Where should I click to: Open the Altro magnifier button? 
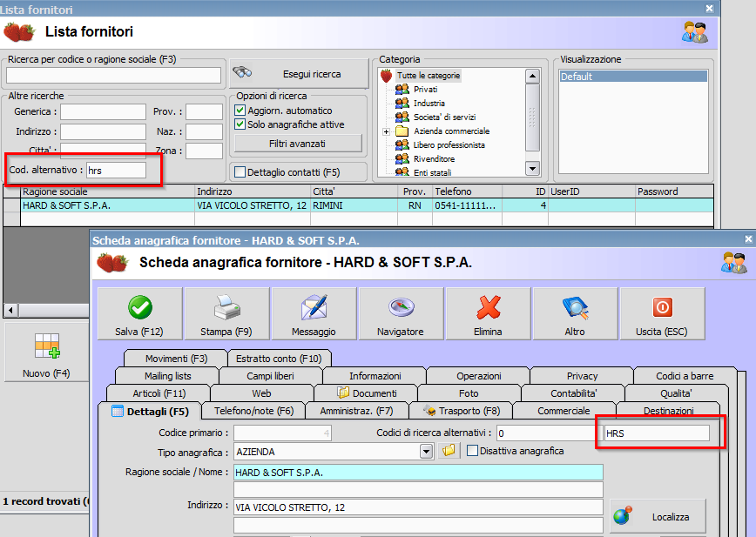(x=575, y=313)
